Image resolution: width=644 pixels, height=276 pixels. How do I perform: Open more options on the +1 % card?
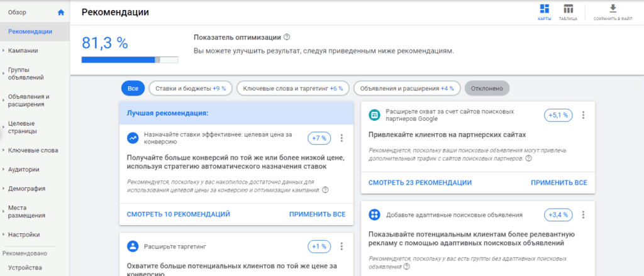click(341, 246)
